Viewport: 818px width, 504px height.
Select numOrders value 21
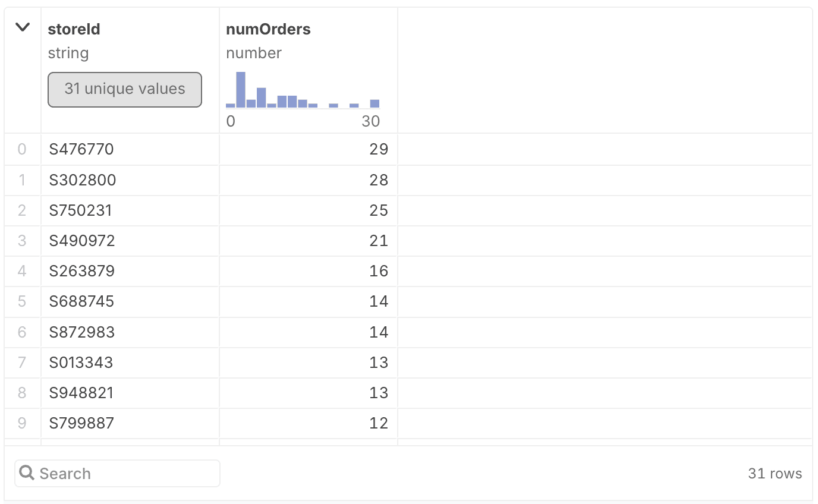pyautogui.click(x=378, y=241)
